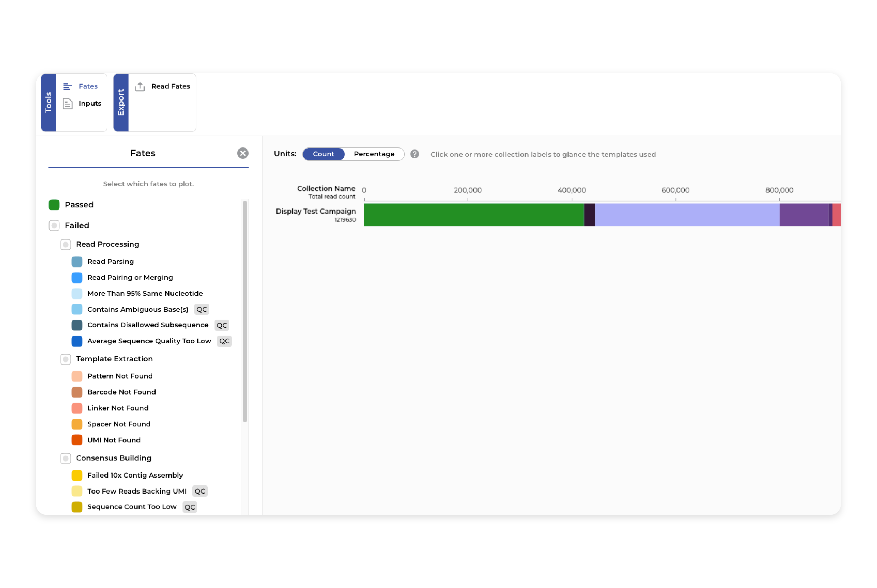877x588 pixels.
Task: Toggle the Template Extraction checkbox
Action: click(x=66, y=359)
